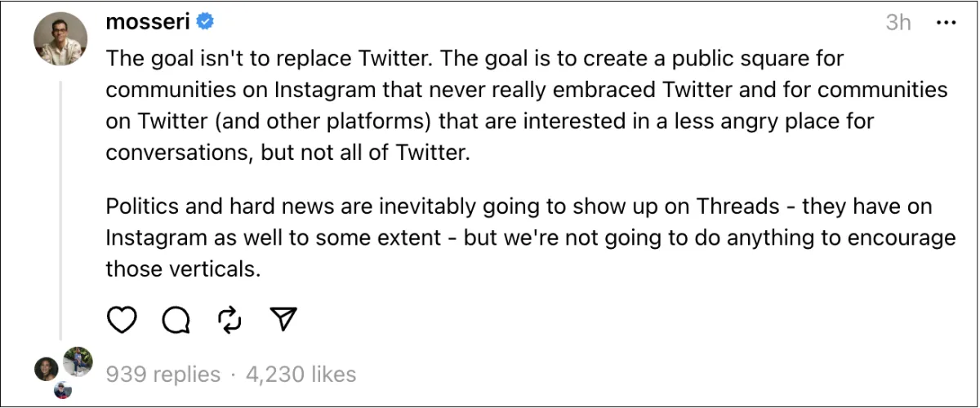View the 939 replies
The height and width of the screenshot is (408, 980).
click(x=163, y=375)
